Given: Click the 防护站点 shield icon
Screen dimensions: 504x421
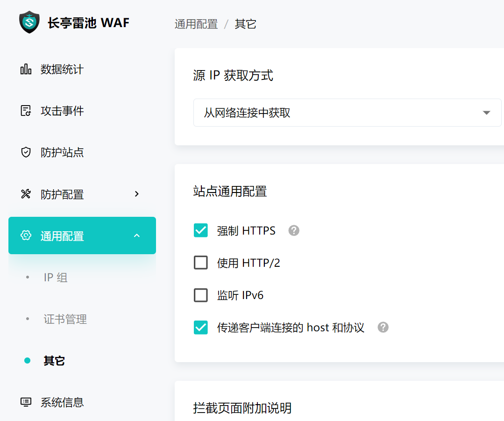Looking at the screenshot, I should coord(26,152).
